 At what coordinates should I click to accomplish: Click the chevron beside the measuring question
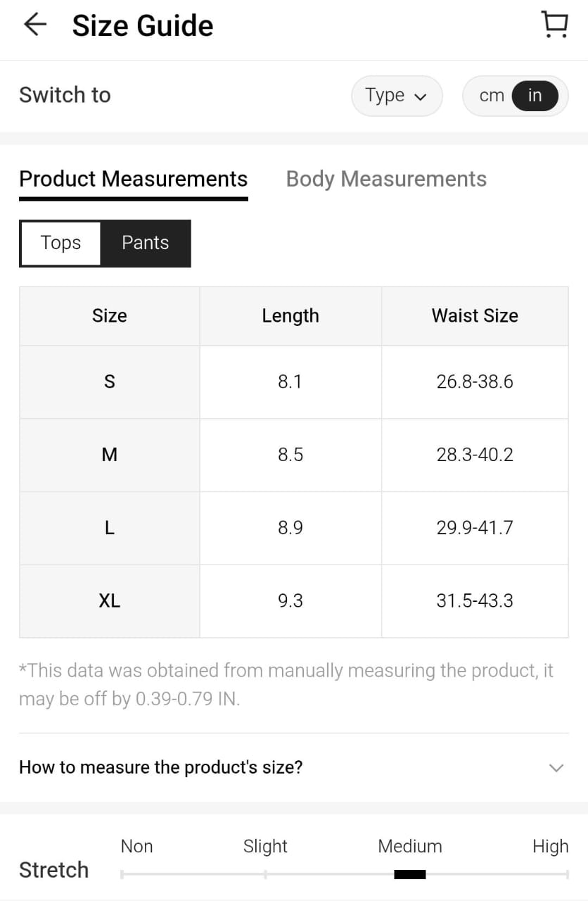(x=556, y=767)
